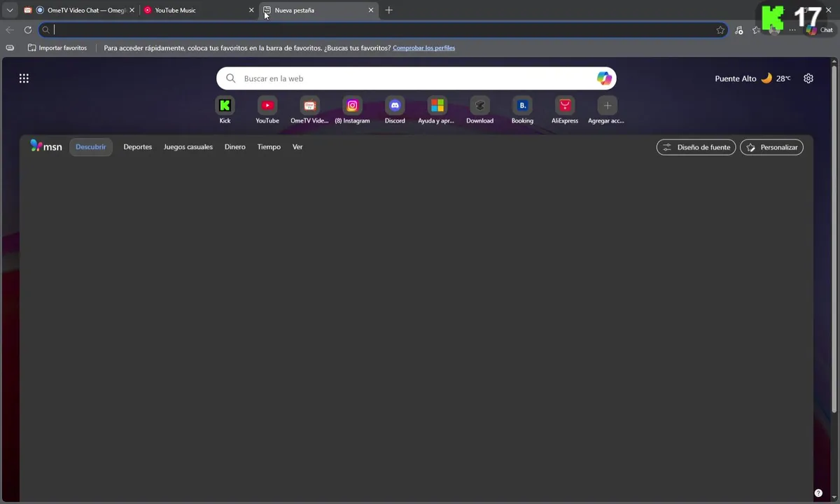Open the AliExpress shortcut tile
Viewport: 840px width, 504px height.
point(565,110)
